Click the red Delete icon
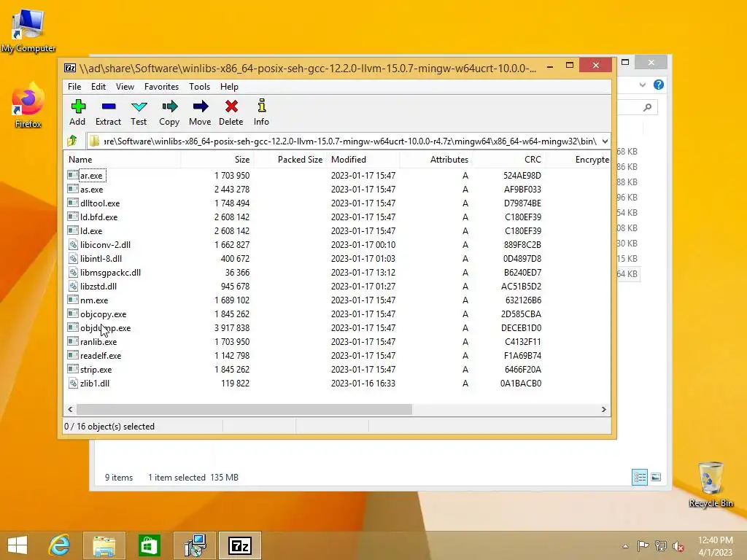The image size is (747, 560). click(231, 106)
